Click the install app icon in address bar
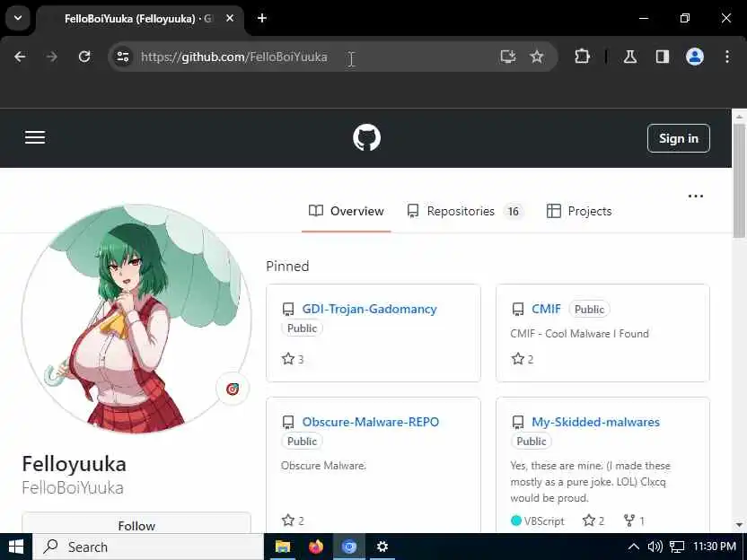This screenshot has height=560, width=747. tap(508, 57)
